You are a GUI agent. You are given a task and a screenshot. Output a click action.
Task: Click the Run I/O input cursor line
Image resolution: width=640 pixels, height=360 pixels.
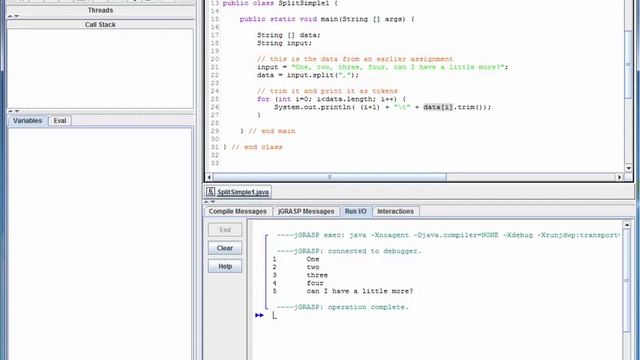[x=274, y=315]
